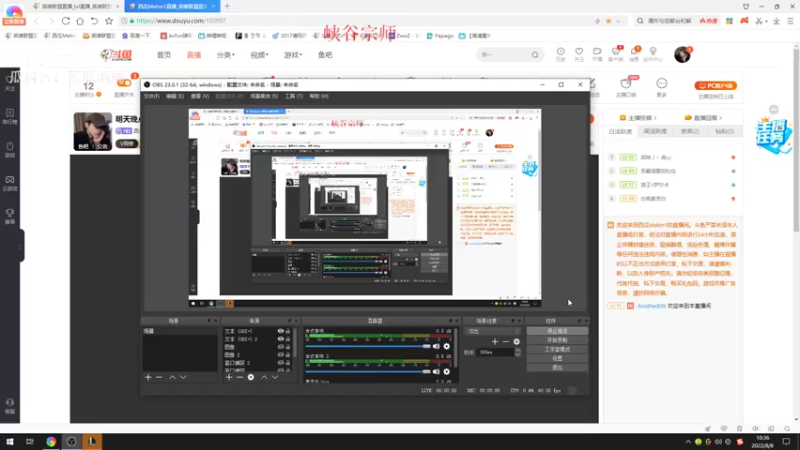Click the orange PC客户端 button
The image size is (800, 450).
tap(715, 86)
